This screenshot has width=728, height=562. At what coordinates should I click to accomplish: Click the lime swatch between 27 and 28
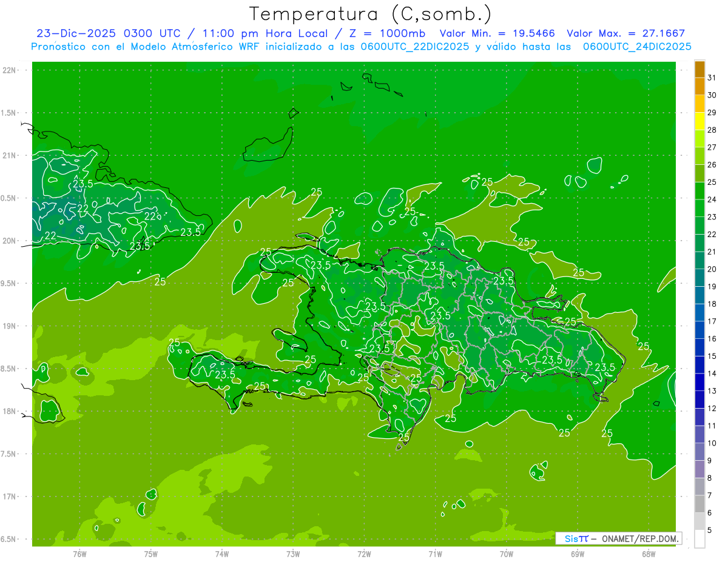point(699,138)
